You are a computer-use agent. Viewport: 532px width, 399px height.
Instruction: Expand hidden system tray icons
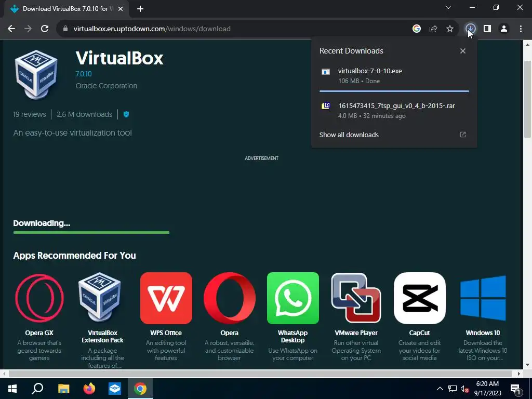(440, 389)
